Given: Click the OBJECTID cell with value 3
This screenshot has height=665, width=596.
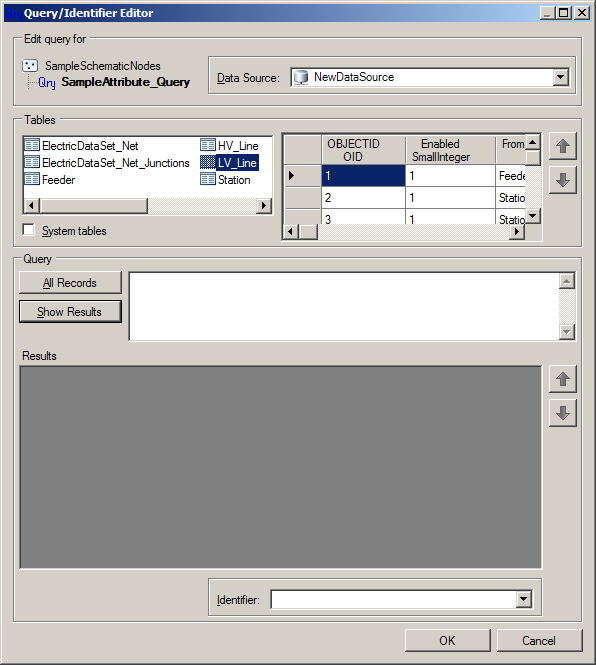Looking at the screenshot, I should (x=363, y=217).
